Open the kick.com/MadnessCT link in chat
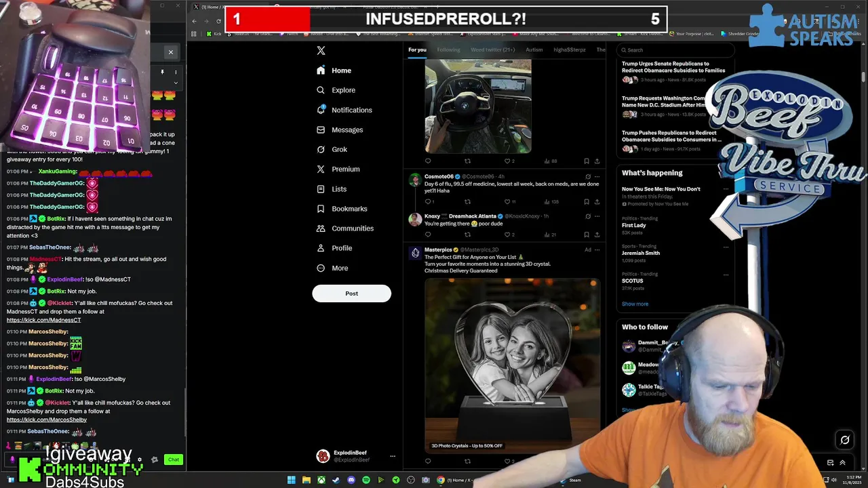Image resolution: width=868 pixels, height=488 pixels. 43,320
